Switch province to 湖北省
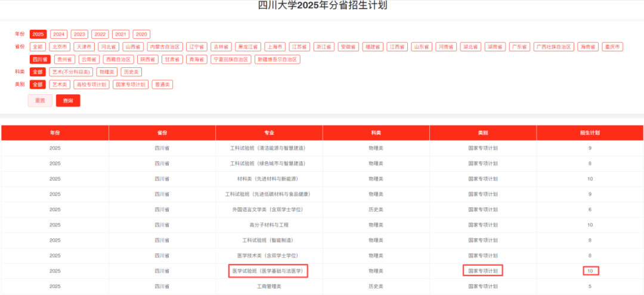This screenshot has width=644, height=295. tap(470, 46)
